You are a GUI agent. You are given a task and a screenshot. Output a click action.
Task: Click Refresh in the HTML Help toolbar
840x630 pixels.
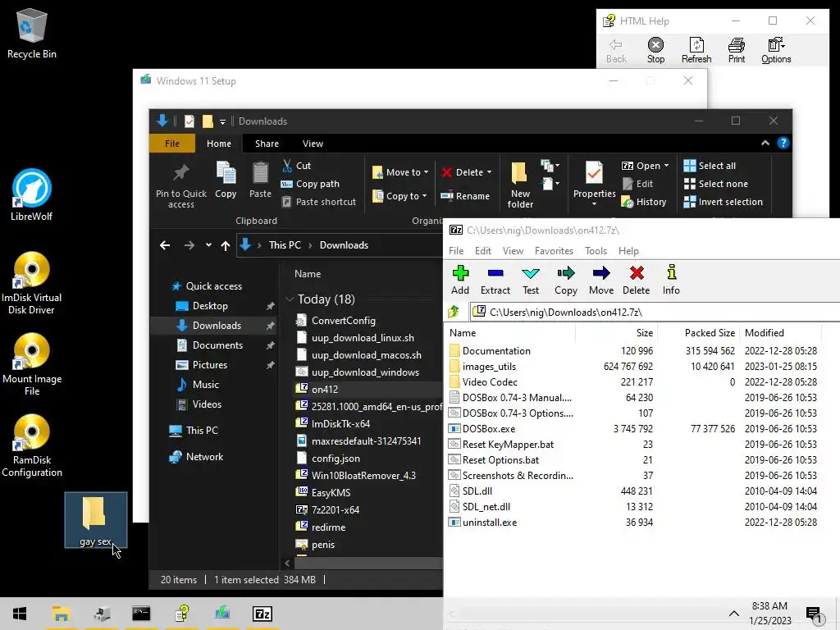pos(696,51)
